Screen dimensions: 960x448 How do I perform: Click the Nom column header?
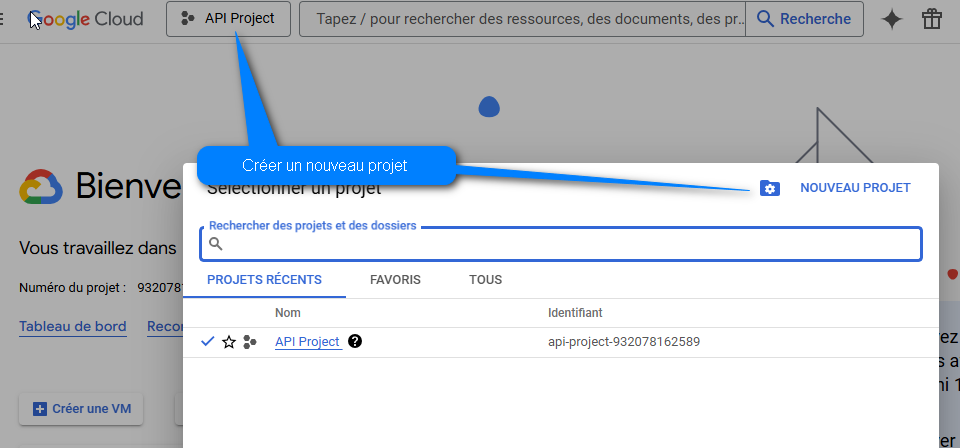[x=288, y=313]
